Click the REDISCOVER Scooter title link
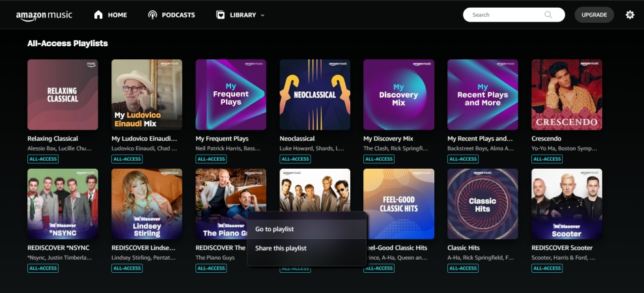644x293 pixels. coord(562,248)
